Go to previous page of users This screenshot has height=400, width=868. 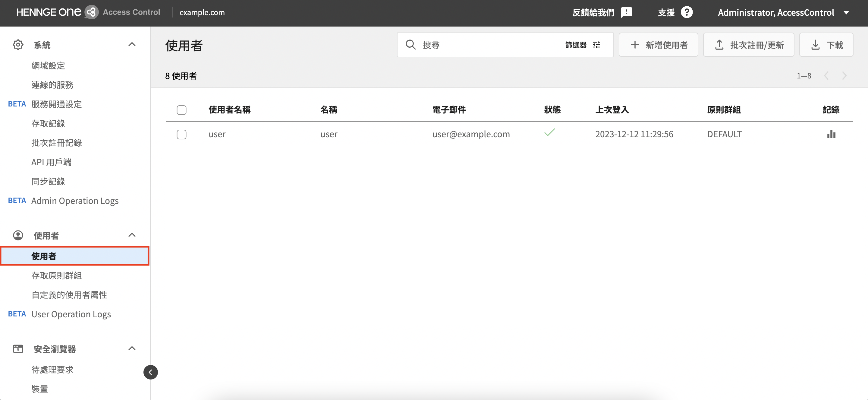pyautogui.click(x=826, y=75)
